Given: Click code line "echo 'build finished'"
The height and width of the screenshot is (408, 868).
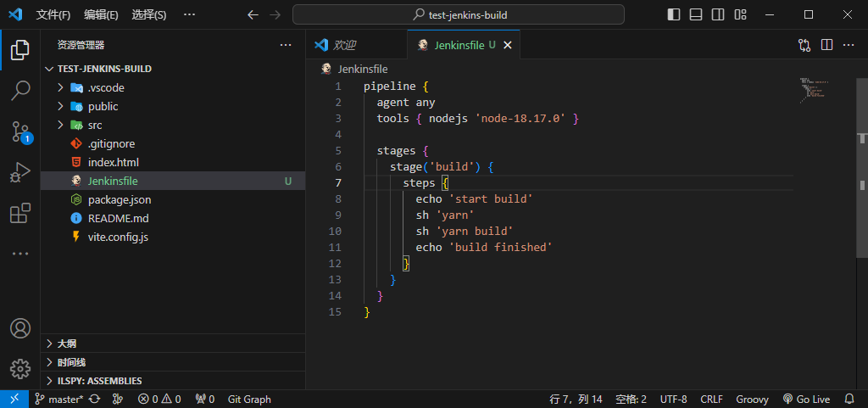Looking at the screenshot, I should 484,247.
